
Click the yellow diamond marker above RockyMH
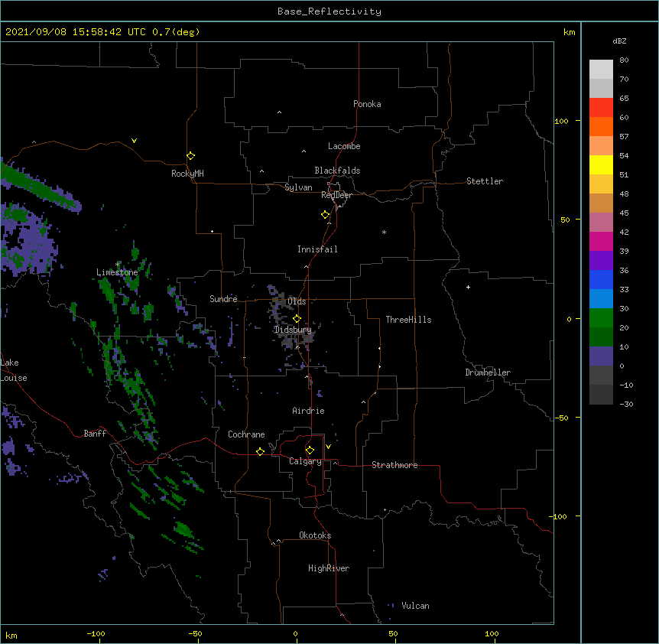pos(190,156)
